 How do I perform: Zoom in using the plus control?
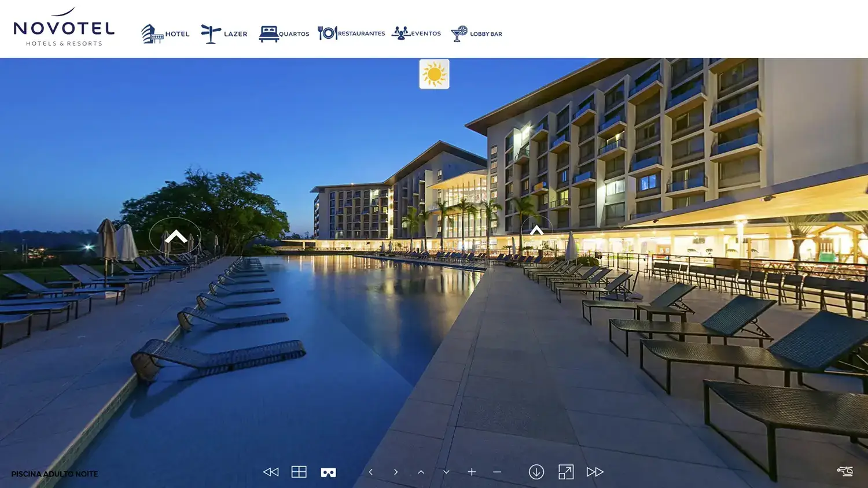coord(472,472)
